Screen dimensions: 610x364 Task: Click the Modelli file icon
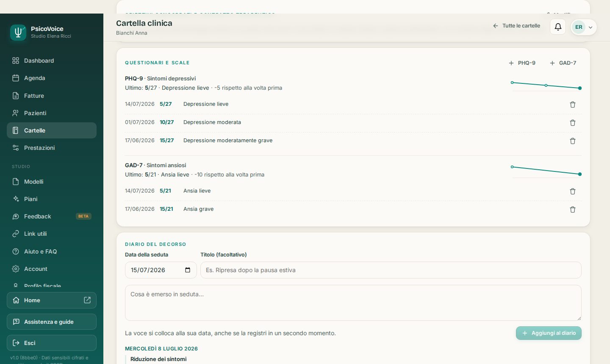[16, 182]
